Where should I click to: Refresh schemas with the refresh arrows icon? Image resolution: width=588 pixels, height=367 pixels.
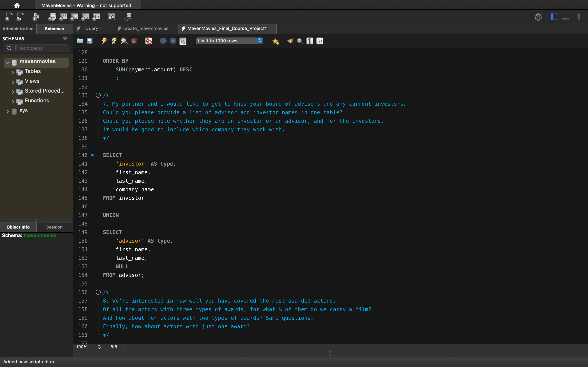[65, 38]
